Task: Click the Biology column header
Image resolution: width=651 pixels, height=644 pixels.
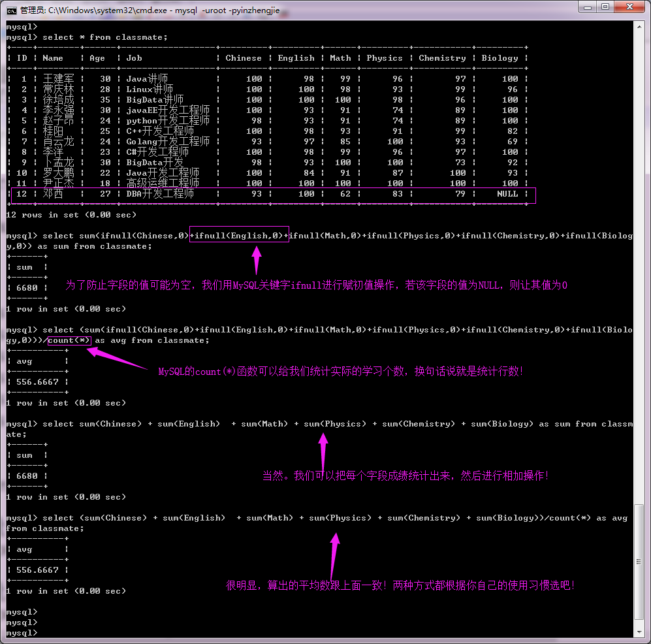Action: 500,58
